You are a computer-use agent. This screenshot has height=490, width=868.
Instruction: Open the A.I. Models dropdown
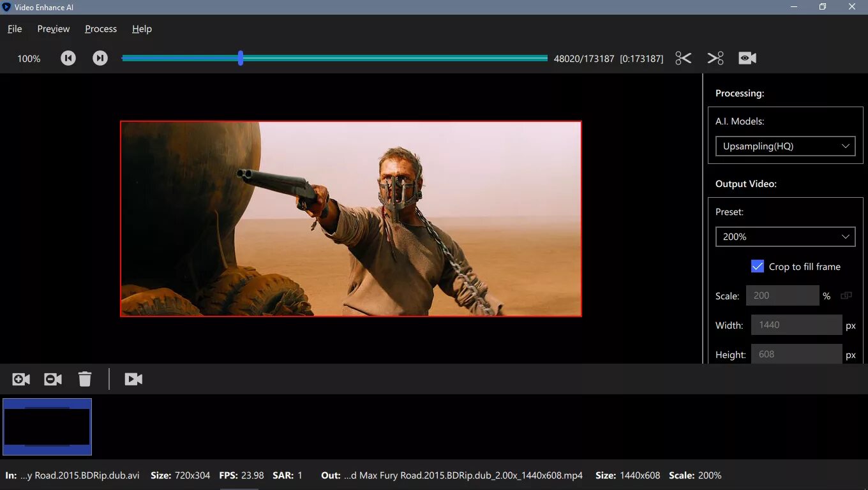[x=785, y=146]
